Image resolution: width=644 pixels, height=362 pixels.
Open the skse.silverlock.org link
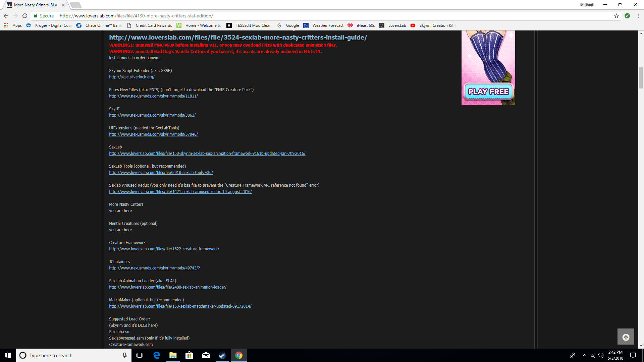[131, 77]
